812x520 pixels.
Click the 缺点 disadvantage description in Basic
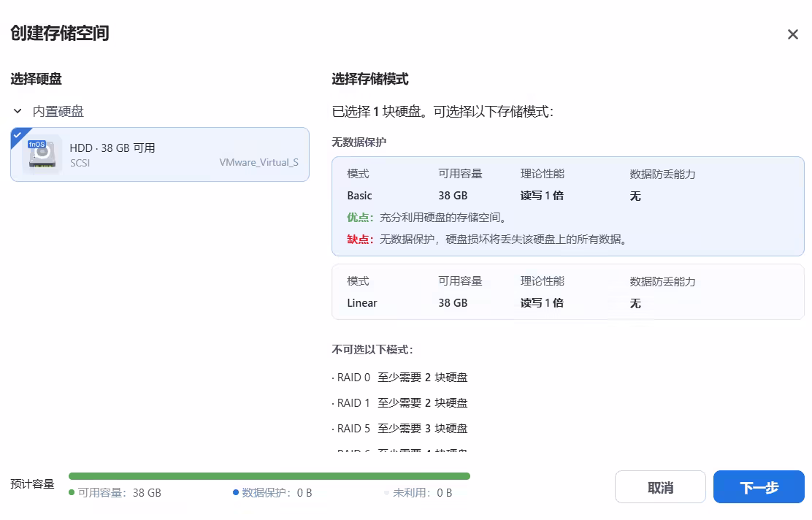tap(487, 240)
